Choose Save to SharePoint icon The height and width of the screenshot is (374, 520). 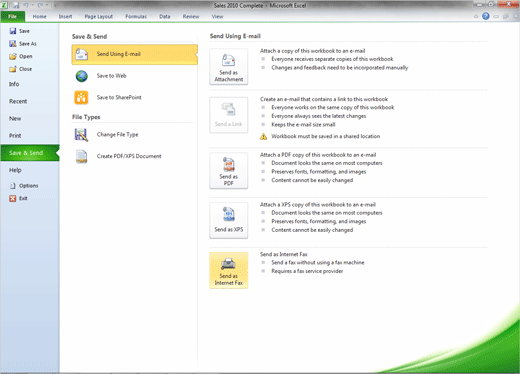[x=81, y=98]
